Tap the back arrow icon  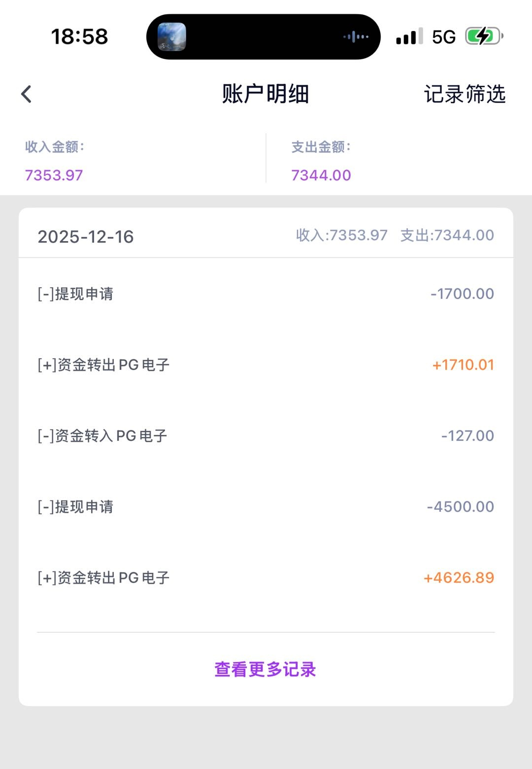[x=27, y=94]
